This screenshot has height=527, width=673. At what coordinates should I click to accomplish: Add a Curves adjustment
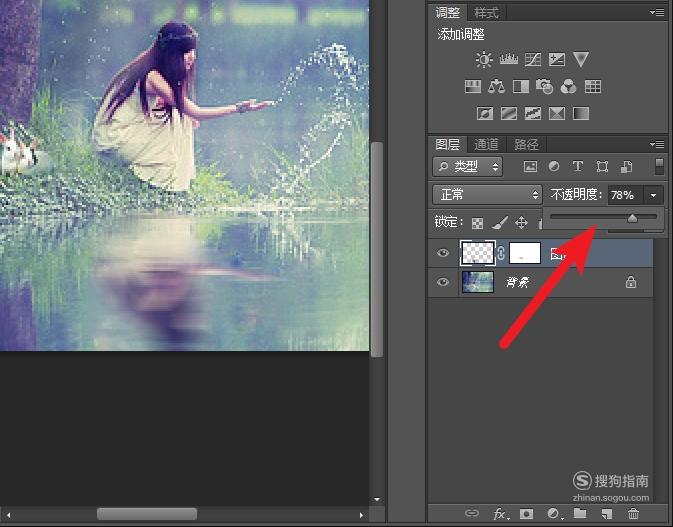tap(533, 59)
